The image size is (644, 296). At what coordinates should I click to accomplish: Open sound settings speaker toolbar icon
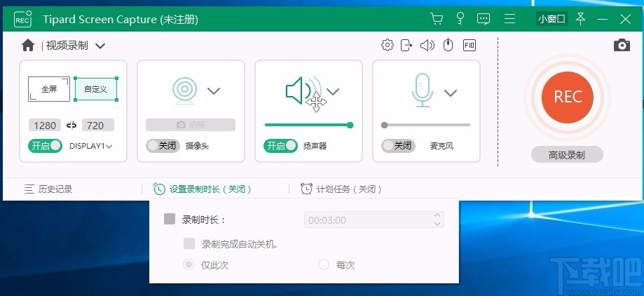(x=427, y=45)
